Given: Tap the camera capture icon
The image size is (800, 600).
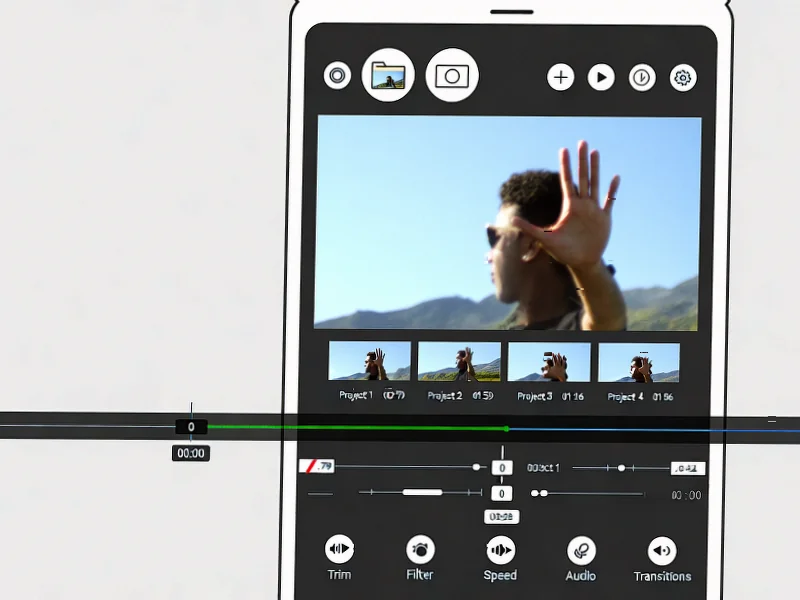Looking at the screenshot, I should pos(452,75).
